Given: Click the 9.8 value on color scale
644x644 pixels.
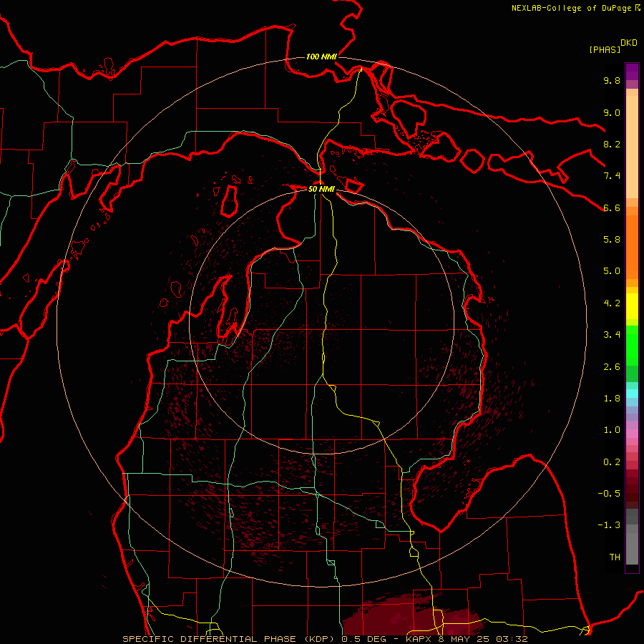Looking at the screenshot, I should point(612,80).
